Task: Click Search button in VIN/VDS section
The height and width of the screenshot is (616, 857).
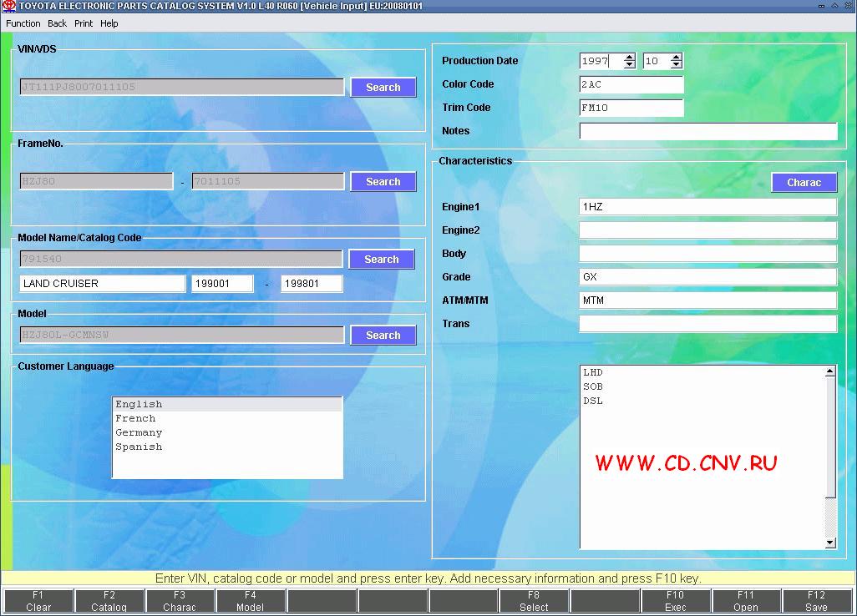Action: (383, 88)
